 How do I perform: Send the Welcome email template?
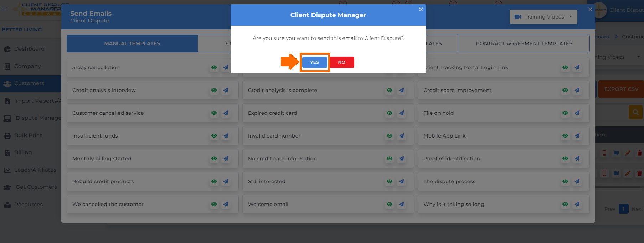(x=402, y=204)
